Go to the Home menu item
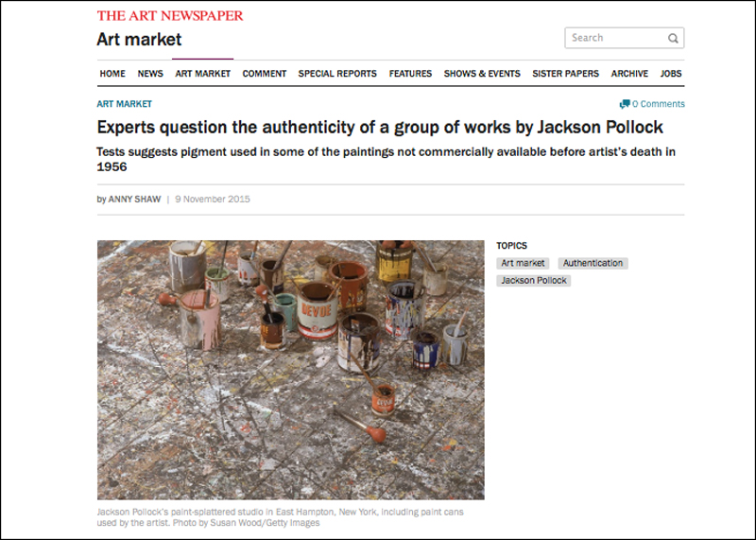Screen dimensions: 756x540 click(x=112, y=74)
